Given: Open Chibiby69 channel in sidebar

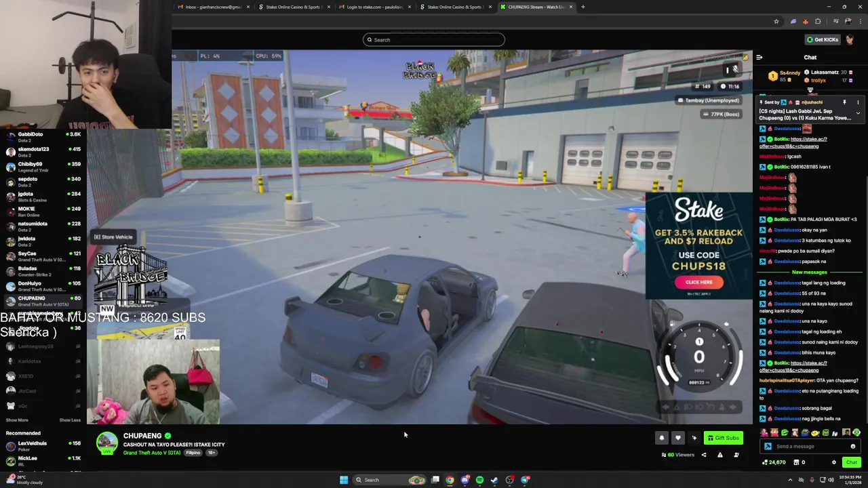Looking at the screenshot, I should [43, 167].
